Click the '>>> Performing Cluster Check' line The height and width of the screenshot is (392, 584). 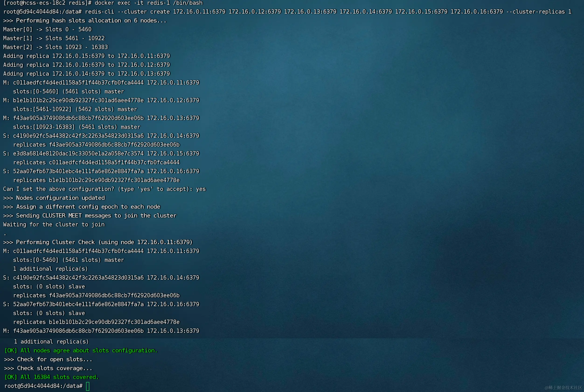(x=98, y=242)
